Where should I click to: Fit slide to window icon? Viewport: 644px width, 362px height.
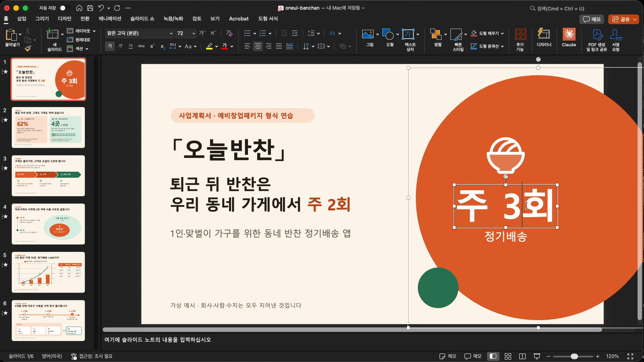(630, 356)
